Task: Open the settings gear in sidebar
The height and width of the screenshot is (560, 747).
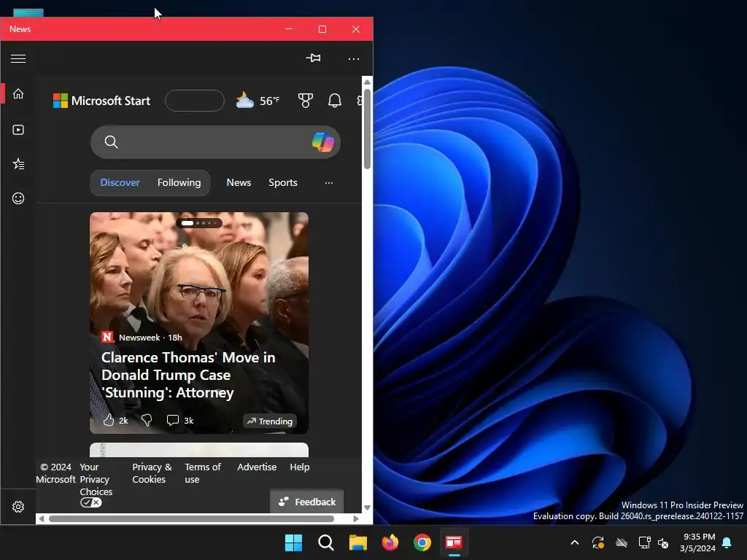Action: point(18,507)
